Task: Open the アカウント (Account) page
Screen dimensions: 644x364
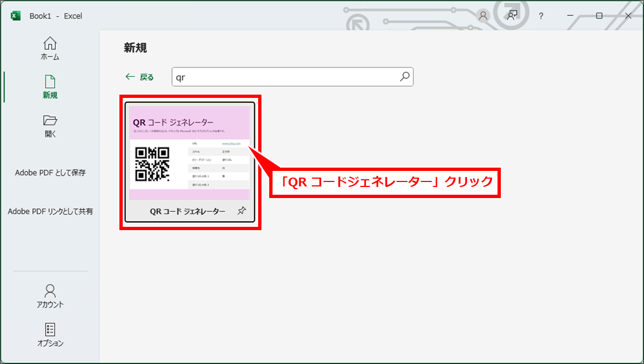Action: click(x=50, y=296)
